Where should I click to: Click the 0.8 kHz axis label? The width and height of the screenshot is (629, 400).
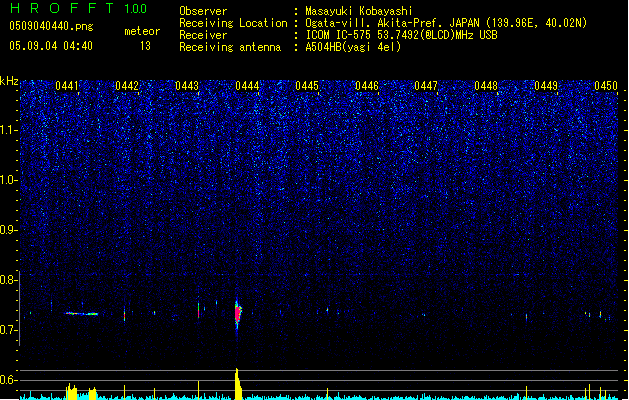[x=9, y=280]
